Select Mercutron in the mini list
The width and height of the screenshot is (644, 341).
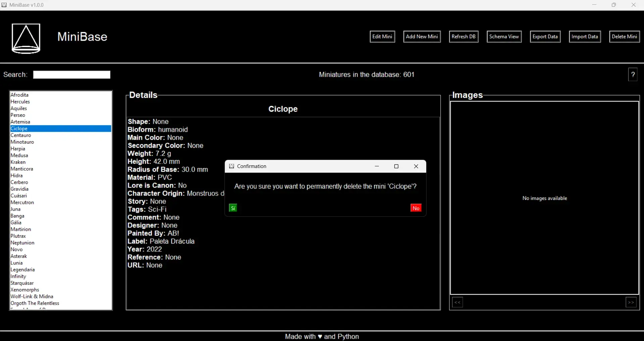(x=61, y=203)
